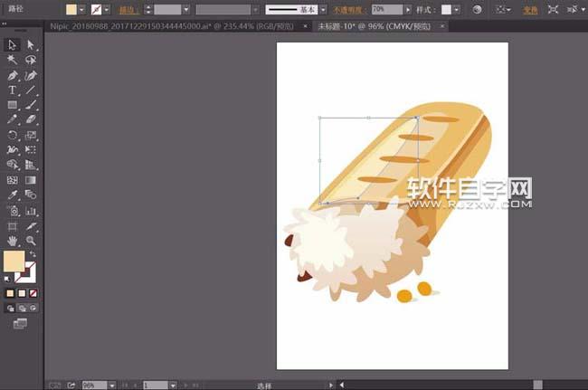Set paint type to None
This screenshot has height=390, width=588.
pos(33,293)
